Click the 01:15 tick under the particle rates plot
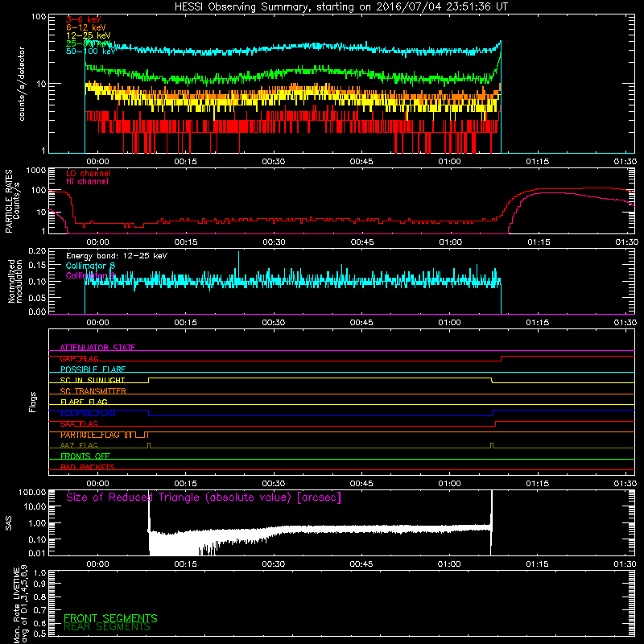The image size is (644, 644). 539,242
